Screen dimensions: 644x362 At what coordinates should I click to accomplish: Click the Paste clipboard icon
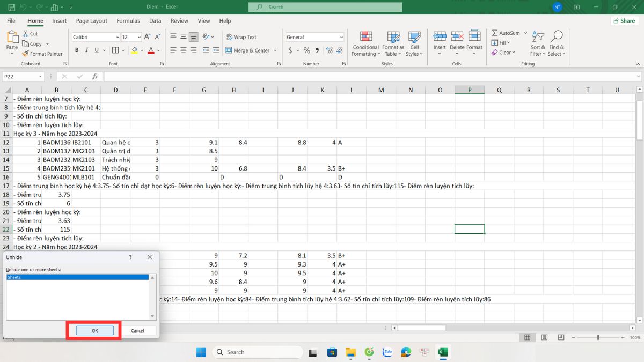pyautogui.click(x=12, y=37)
